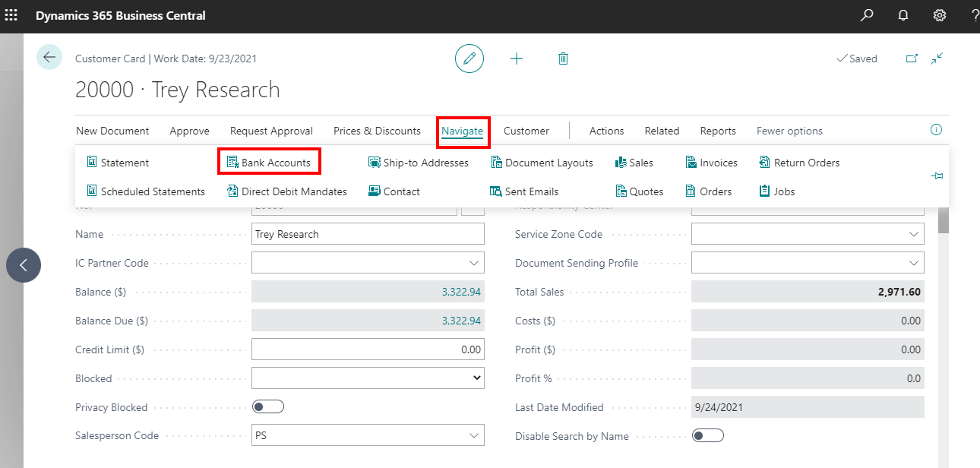The width and height of the screenshot is (980, 468).
Task: Open Orders action
Action: click(x=709, y=191)
